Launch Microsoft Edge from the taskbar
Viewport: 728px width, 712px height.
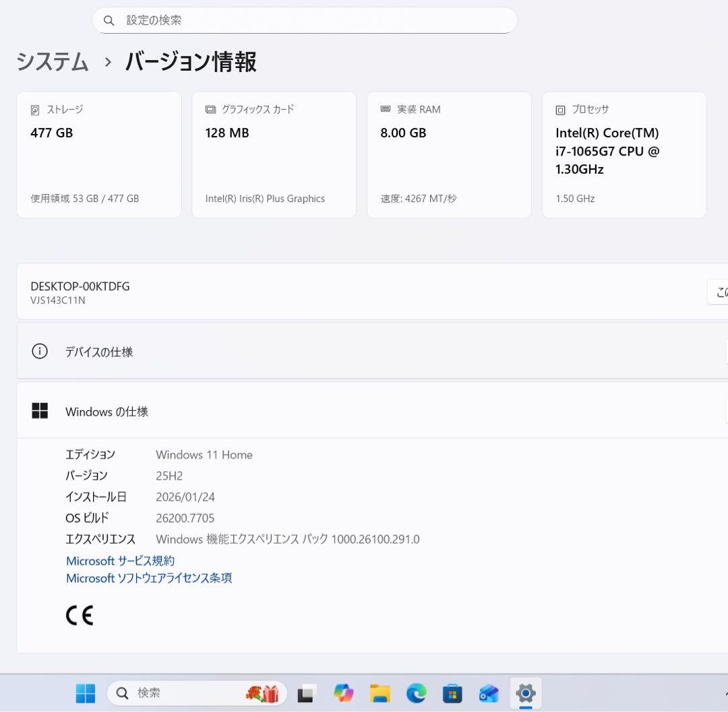click(x=416, y=692)
